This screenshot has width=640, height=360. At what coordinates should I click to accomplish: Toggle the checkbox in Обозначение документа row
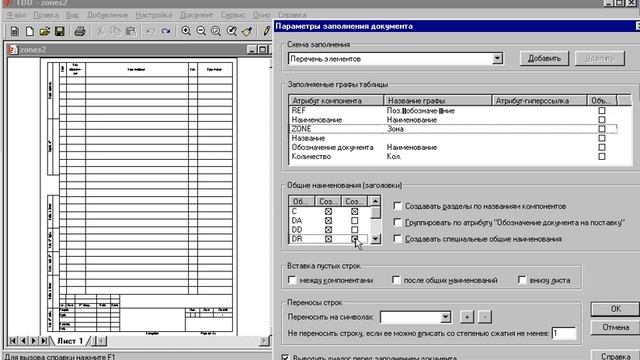602,147
